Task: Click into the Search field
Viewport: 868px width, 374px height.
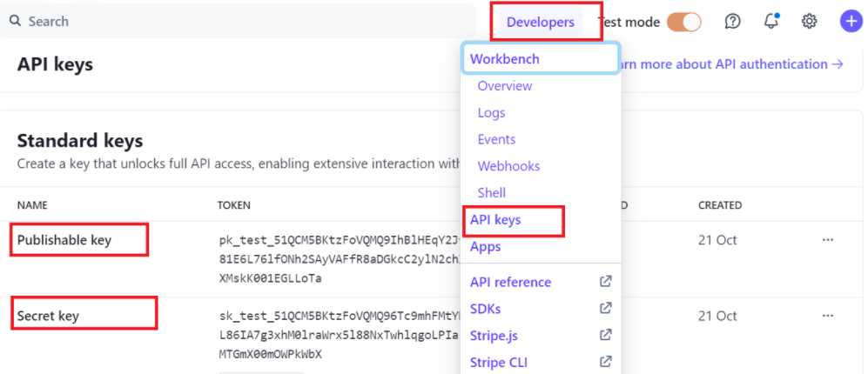Action: pyautogui.click(x=238, y=21)
